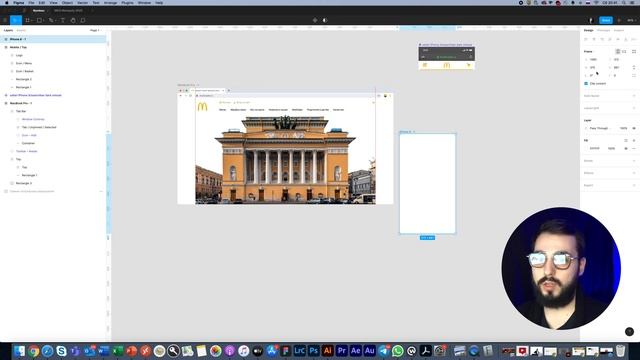This screenshot has height=360, width=640.
Task: Select the Frame tool in toolbar
Action: (x=27, y=20)
